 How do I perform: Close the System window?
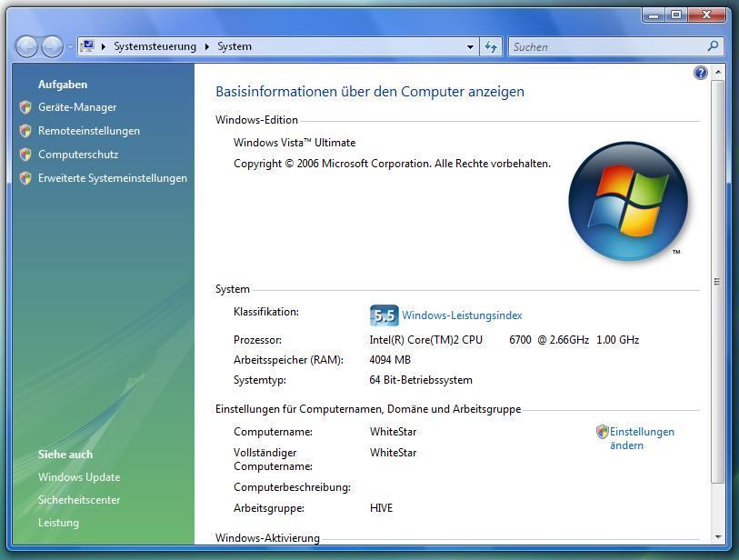pos(706,15)
